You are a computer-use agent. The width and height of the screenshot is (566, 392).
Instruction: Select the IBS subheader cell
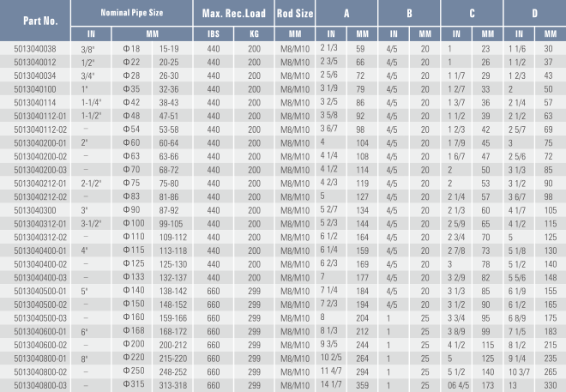[214, 34]
